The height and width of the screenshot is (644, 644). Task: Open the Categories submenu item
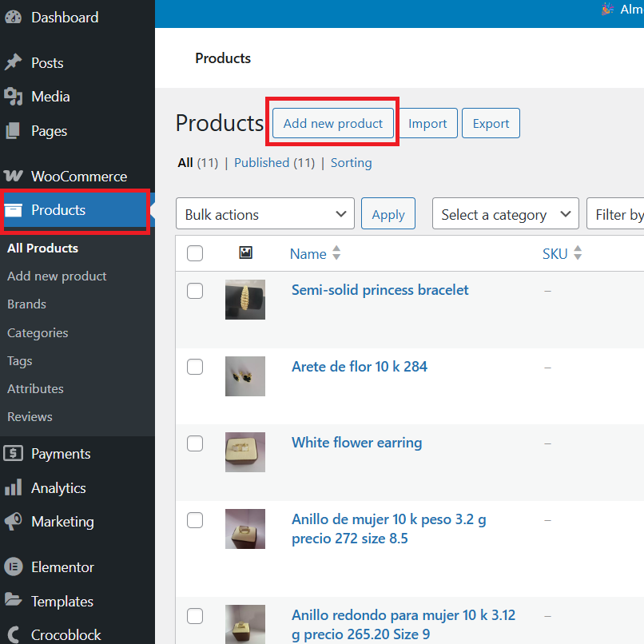[x=38, y=332]
